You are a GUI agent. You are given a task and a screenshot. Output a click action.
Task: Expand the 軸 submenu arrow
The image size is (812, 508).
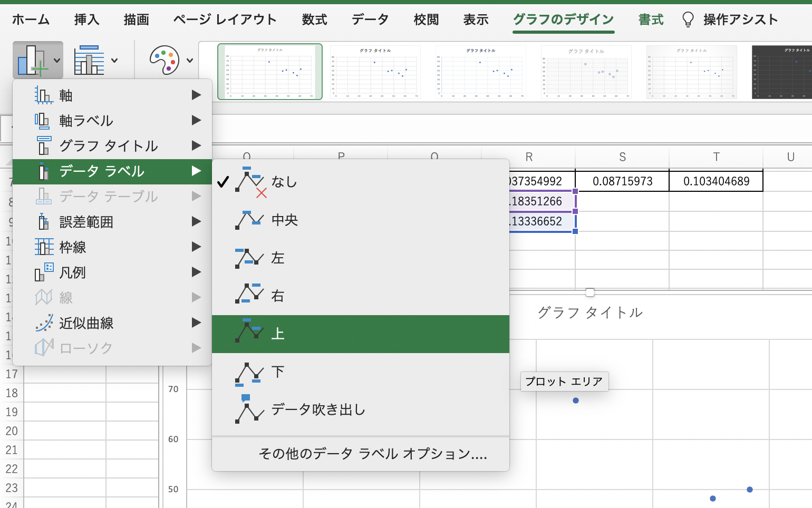click(x=196, y=95)
